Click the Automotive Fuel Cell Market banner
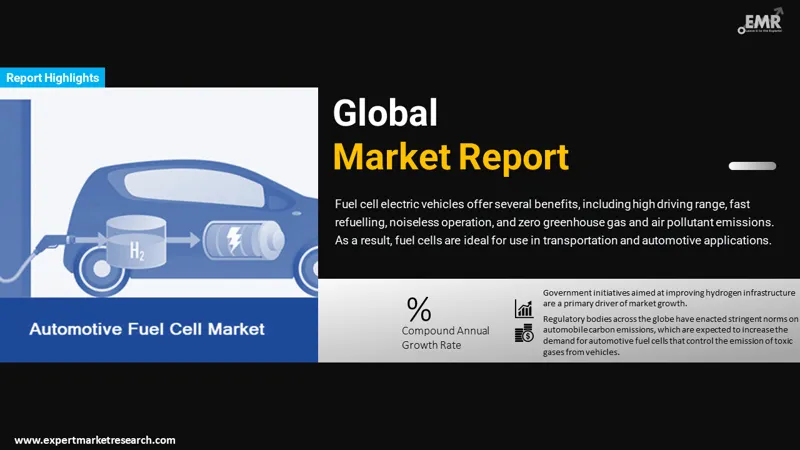Screen dimensions: 800x450 pos(146,329)
